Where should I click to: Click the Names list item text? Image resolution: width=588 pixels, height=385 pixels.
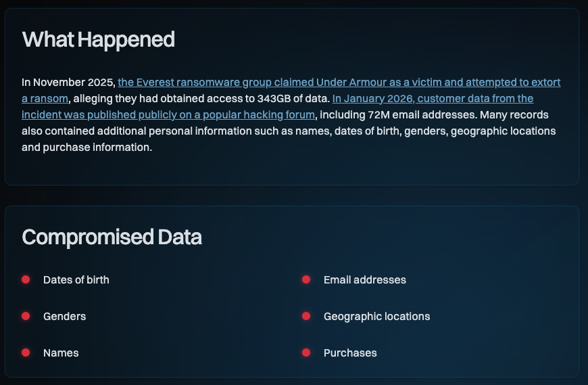[61, 353]
